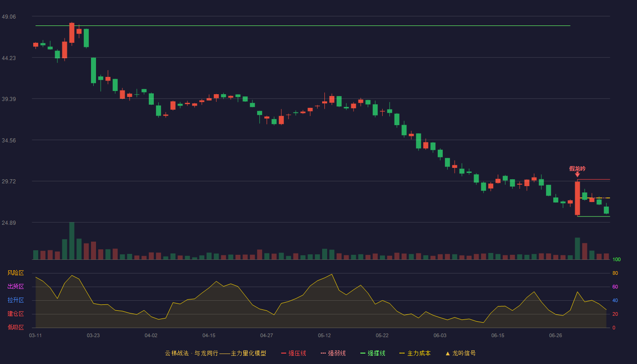The height and width of the screenshot is (364, 637).
Task: Click the 39.39 price axis label
Action: click(x=9, y=99)
